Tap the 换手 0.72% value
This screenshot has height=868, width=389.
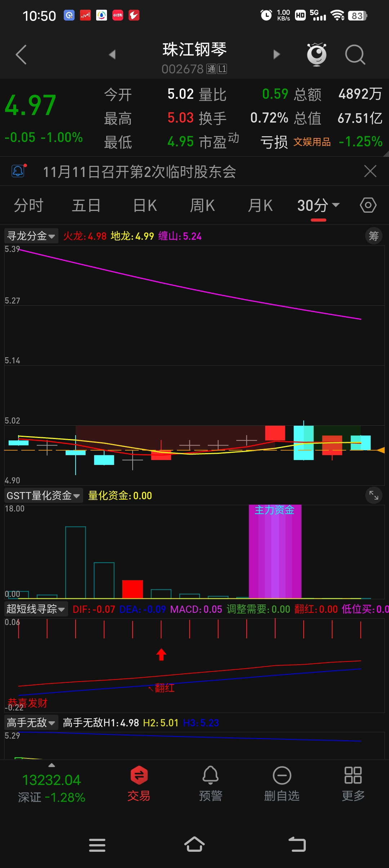pos(269,118)
